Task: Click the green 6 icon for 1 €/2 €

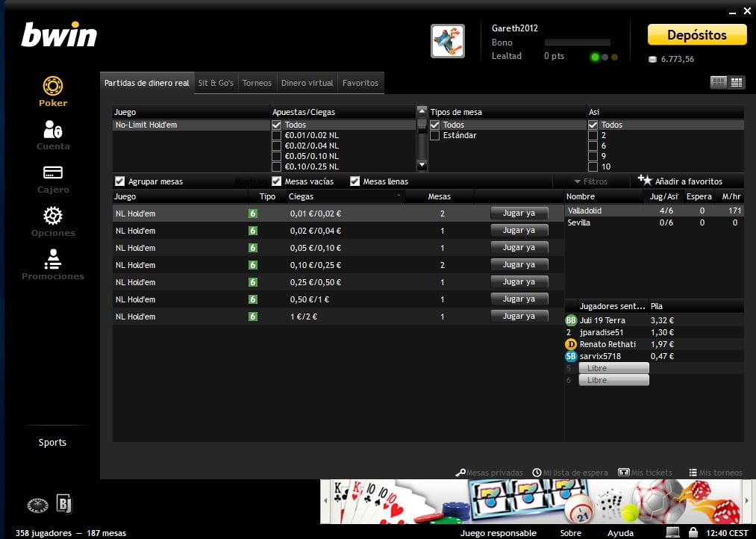Action: (x=253, y=317)
